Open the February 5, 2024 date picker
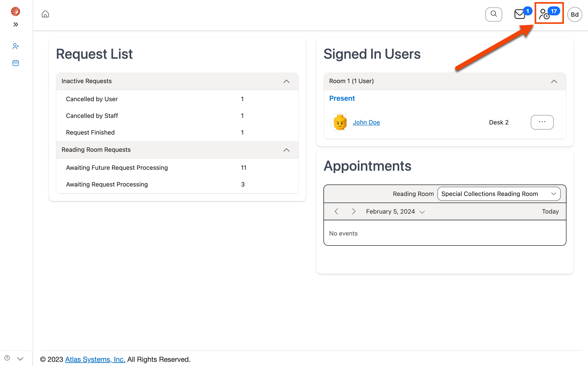The image size is (588, 366). (395, 211)
